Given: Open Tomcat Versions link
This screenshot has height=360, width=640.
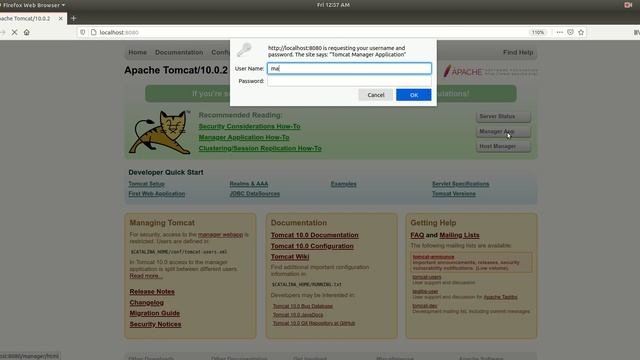Looking at the screenshot, I should tap(453, 194).
